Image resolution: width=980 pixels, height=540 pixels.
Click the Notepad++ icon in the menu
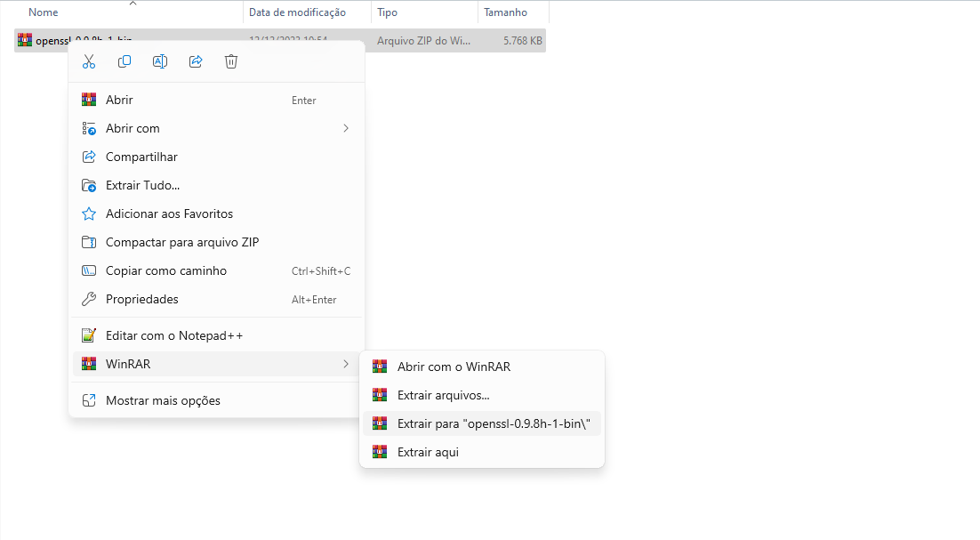coord(89,335)
